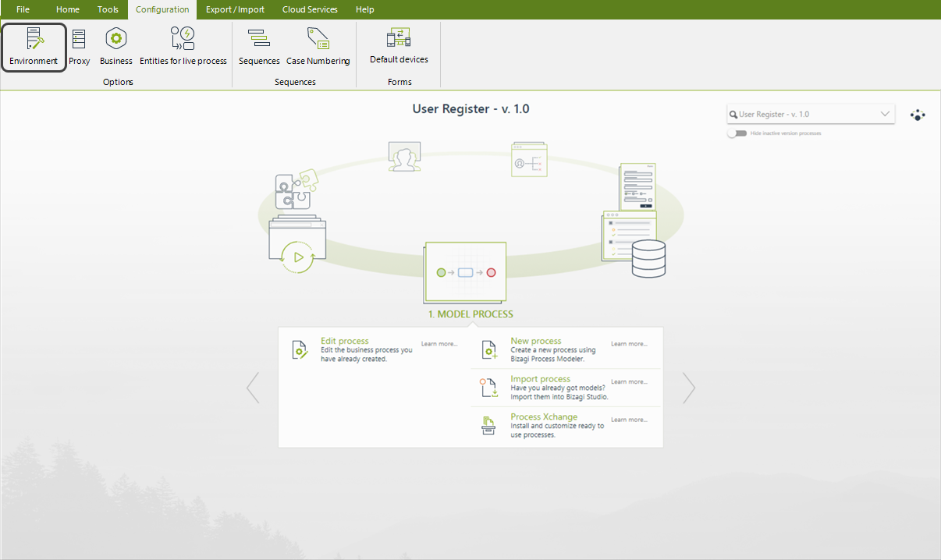Go to the previous wizard step arrow

tap(253, 388)
